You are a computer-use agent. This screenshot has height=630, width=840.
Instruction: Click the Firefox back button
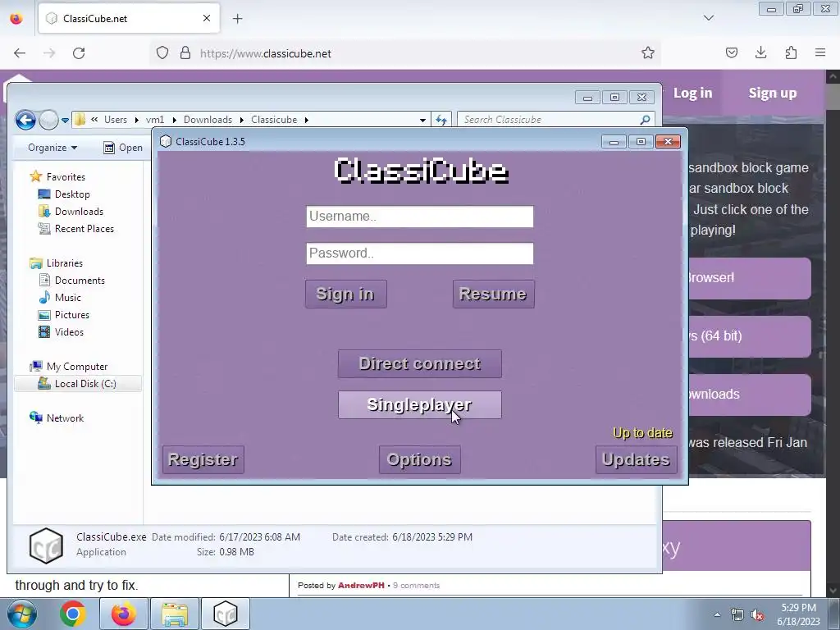pos(20,53)
